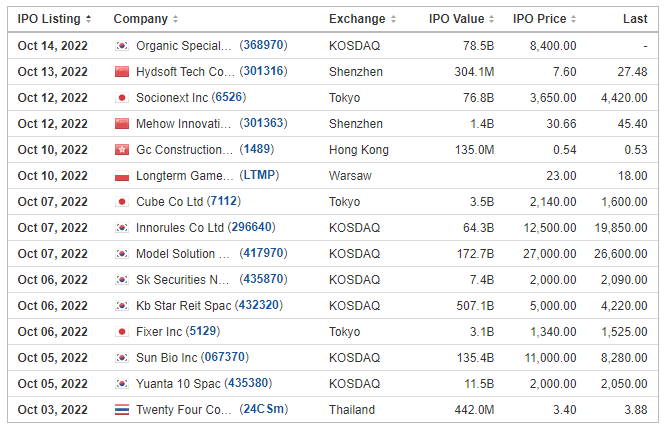Sort by Company column arrows
This screenshot has width=665, height=431.
[x=175, y=19]
